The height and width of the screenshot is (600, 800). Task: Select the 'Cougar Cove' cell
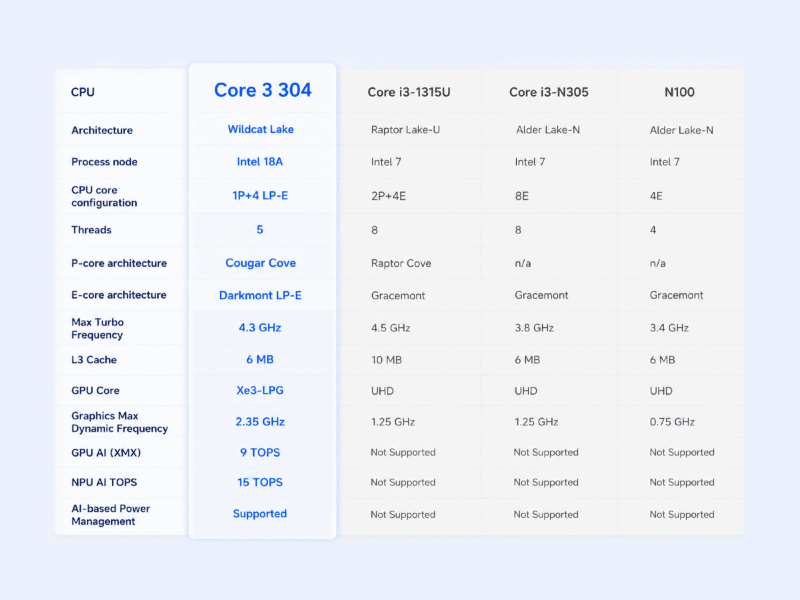[260, 263]
